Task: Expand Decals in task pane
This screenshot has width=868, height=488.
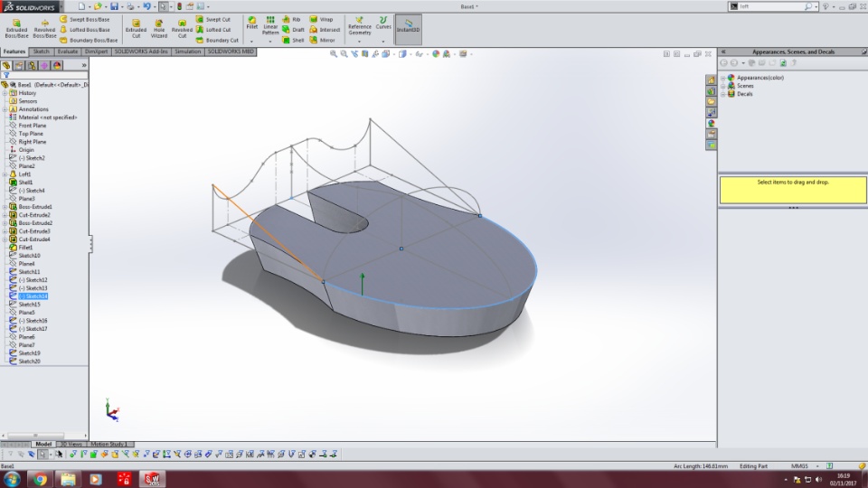Action: [x=723, y=94]
